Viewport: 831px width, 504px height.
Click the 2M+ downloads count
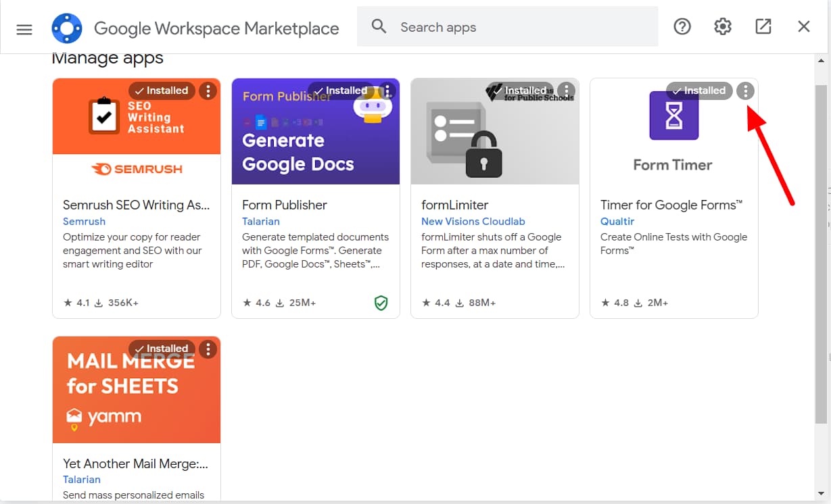(650, 303)
